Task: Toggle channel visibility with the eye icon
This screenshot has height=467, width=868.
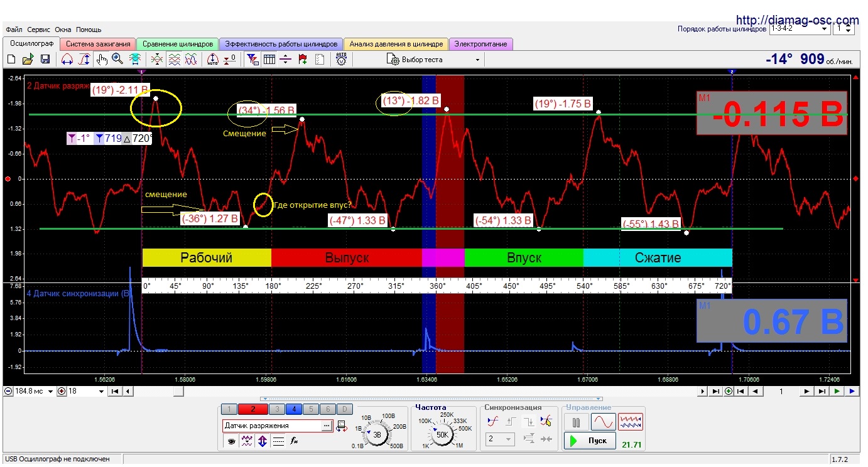Action: click(x=231, y=441)
